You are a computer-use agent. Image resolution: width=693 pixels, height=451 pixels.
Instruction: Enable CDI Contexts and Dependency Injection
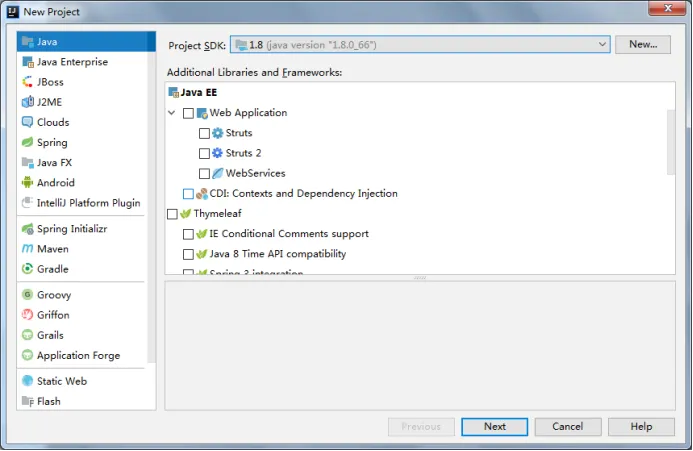point(189,194)
